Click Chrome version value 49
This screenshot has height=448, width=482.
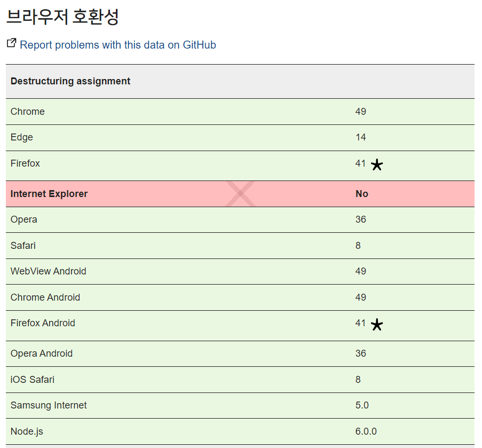[361, 111]
